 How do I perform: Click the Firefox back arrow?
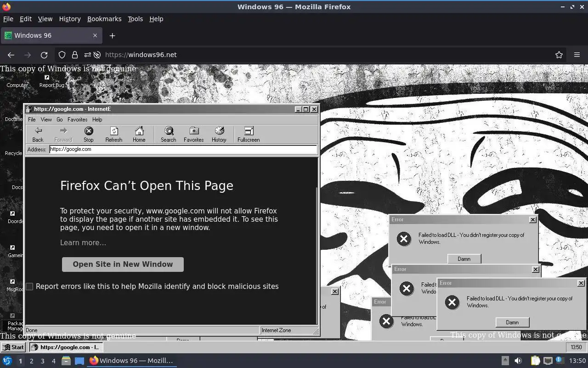(x=11, y=55)
